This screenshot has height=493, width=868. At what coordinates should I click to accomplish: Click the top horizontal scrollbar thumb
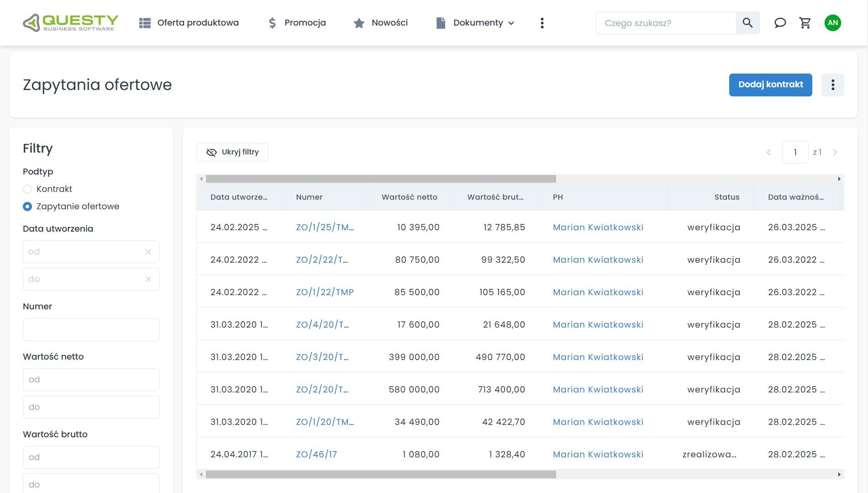[x=381, y=179]
